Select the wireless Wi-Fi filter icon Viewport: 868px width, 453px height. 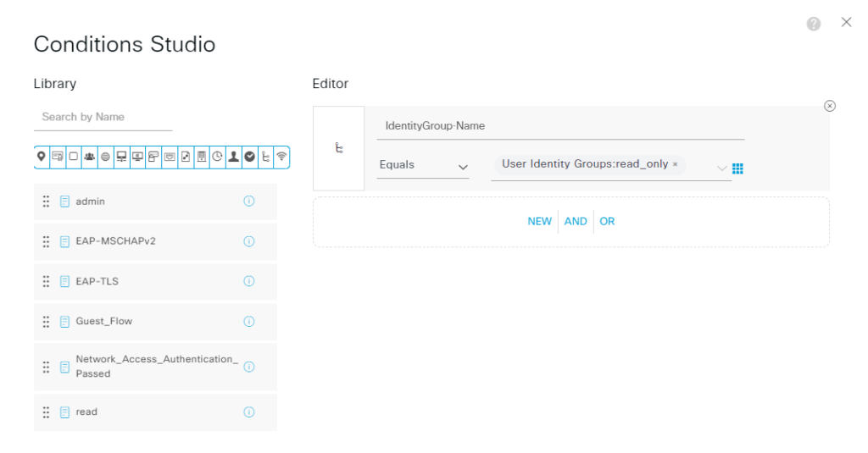[281, 157]
